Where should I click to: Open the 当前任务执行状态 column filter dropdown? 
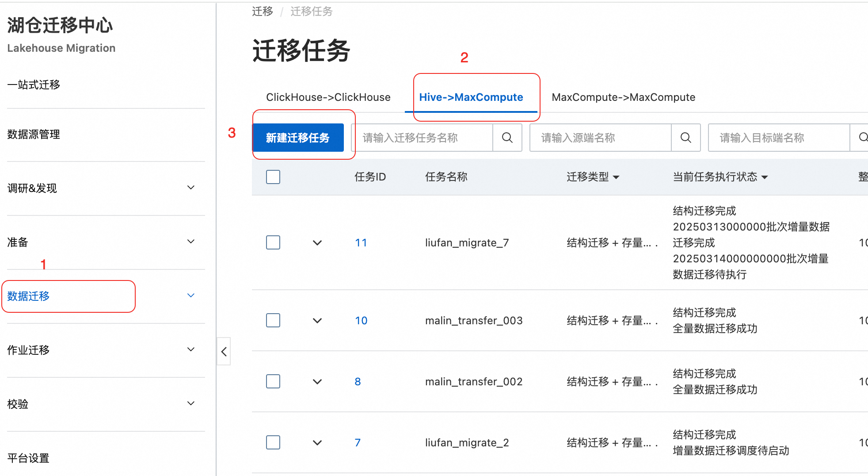coord(765,177)
